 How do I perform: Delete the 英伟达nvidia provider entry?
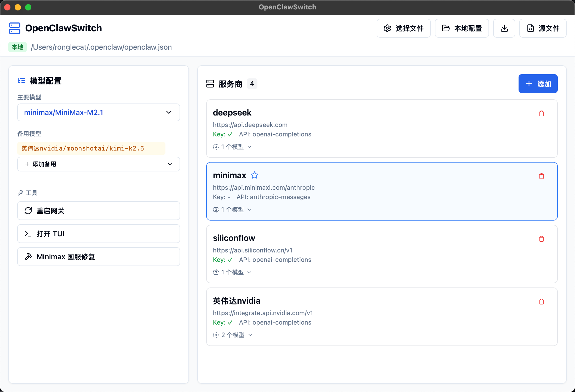click(541, 302)
